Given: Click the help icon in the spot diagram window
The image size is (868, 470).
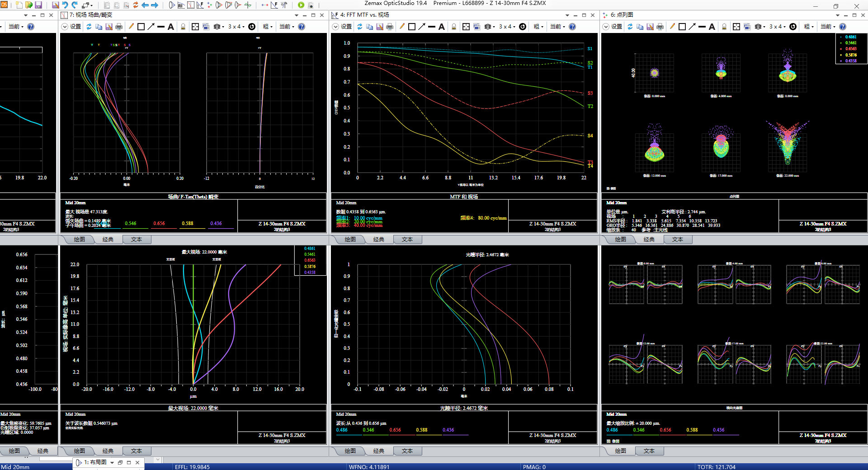Looking at the screenshot, I should (843, 27).
